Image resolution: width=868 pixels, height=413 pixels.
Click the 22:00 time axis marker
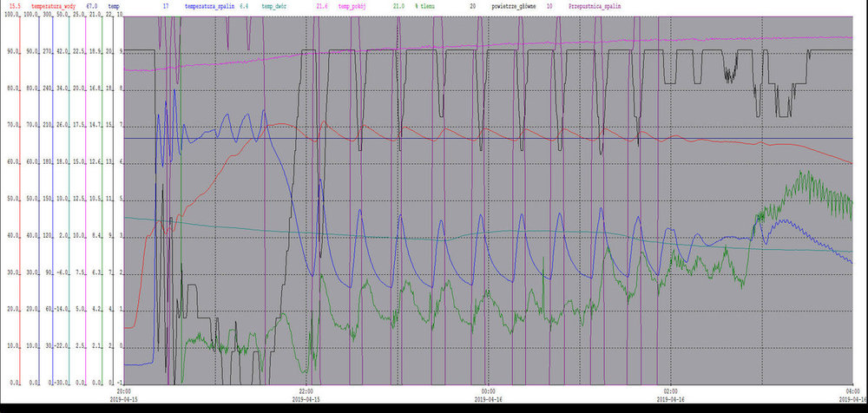308,390
